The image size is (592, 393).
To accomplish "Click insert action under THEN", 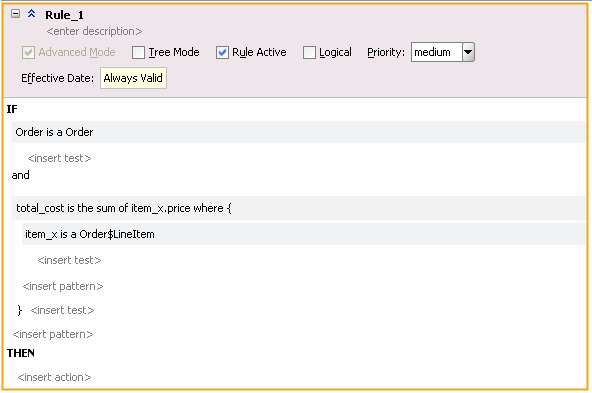I will pos(54,377).
